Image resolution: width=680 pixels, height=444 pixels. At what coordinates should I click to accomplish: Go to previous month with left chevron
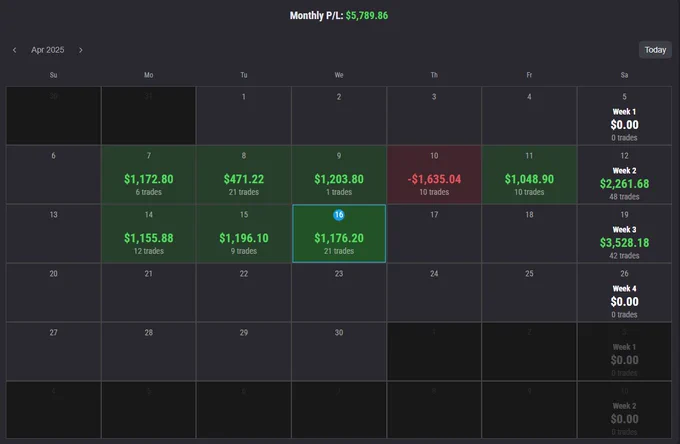[x=14, y=50]
